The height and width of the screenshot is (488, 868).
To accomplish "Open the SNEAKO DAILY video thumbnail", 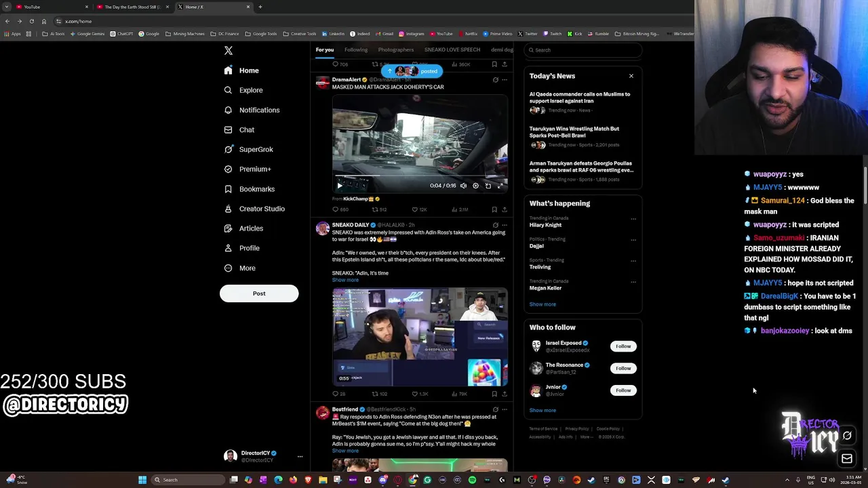I will pyautogui.click(x=420, y=337).
